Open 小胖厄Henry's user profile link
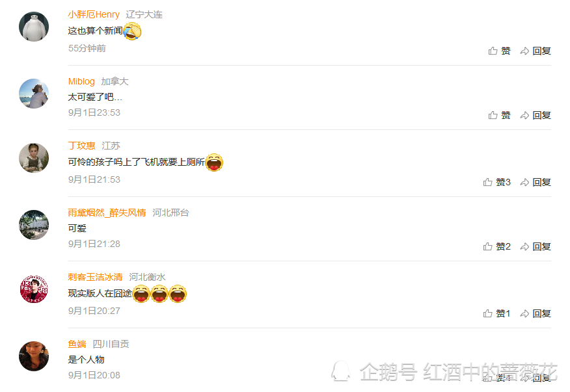The height and width of the screenshot is (392, 570). tap(94, 14)
